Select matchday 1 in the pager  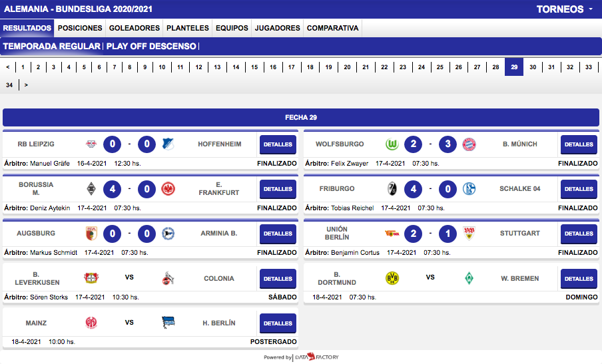point(23,67)
